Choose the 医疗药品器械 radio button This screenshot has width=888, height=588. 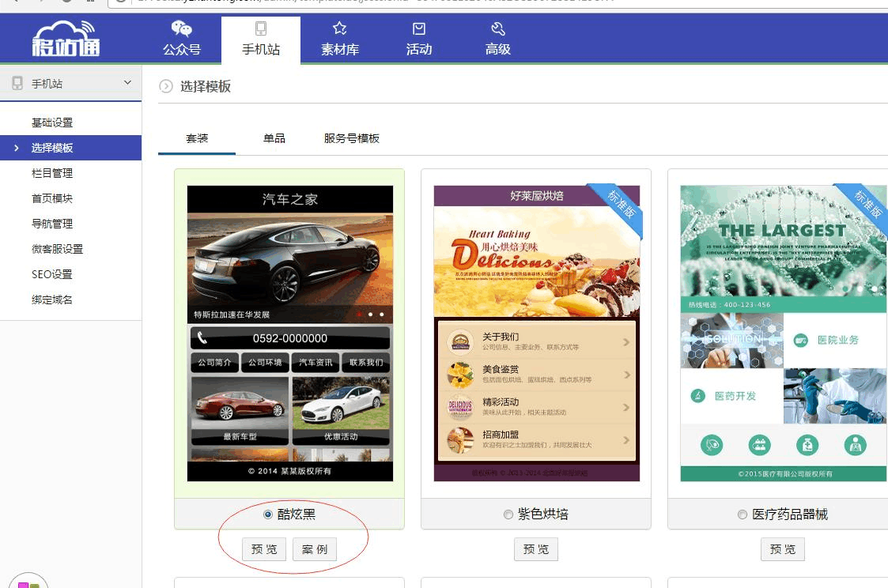tap(742, 514)
